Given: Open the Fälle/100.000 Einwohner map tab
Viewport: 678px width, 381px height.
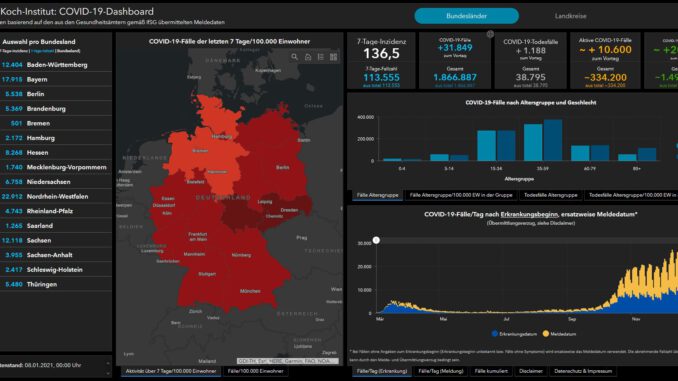Looking at the screenshot, I should coord(256,371).
